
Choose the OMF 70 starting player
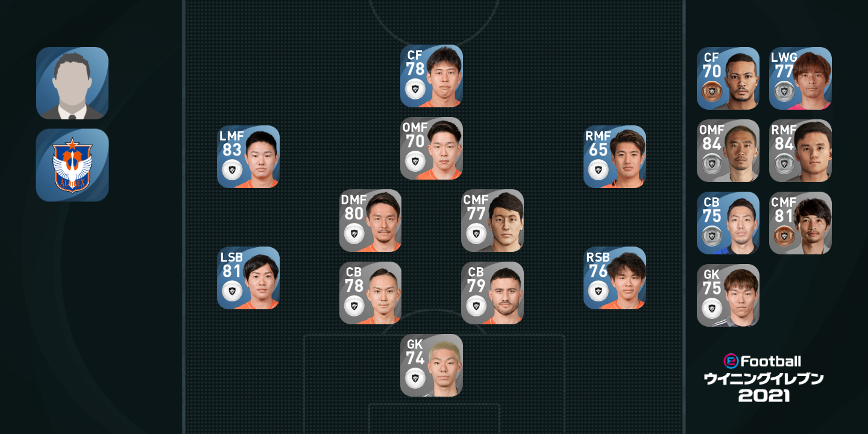pyautogui.click(x=432, y=148)
